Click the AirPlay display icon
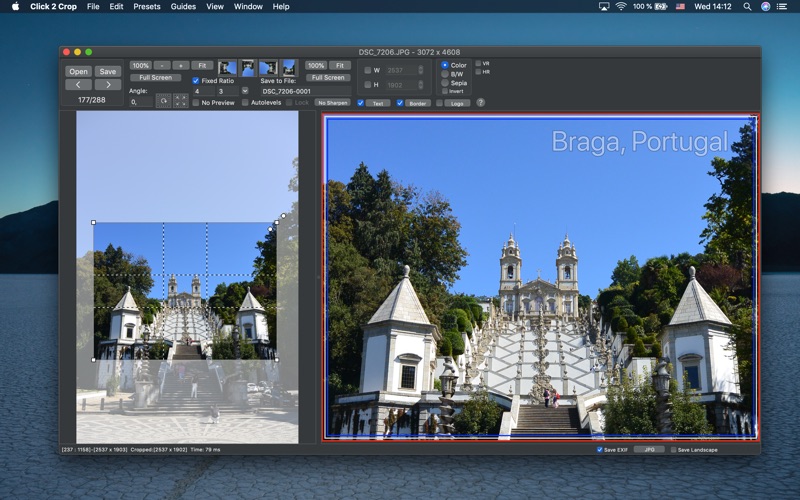The image size is (800, 500). 604,7
